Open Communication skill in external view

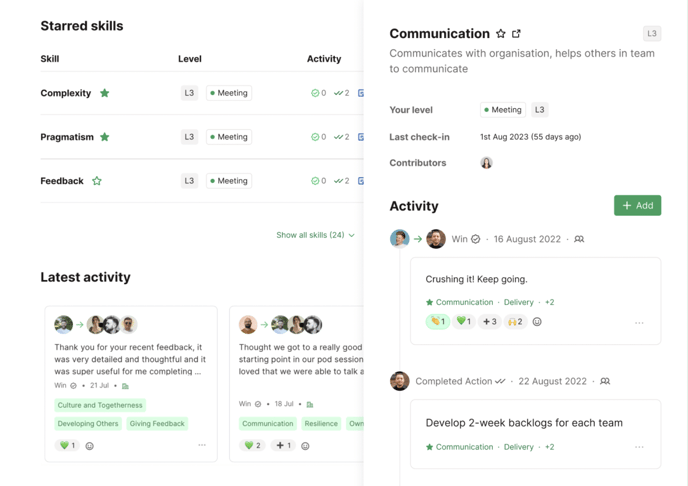click(x=517, y=34)
